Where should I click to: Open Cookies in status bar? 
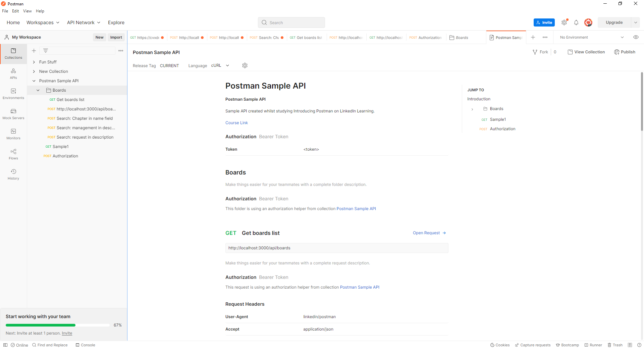[500, 345]
